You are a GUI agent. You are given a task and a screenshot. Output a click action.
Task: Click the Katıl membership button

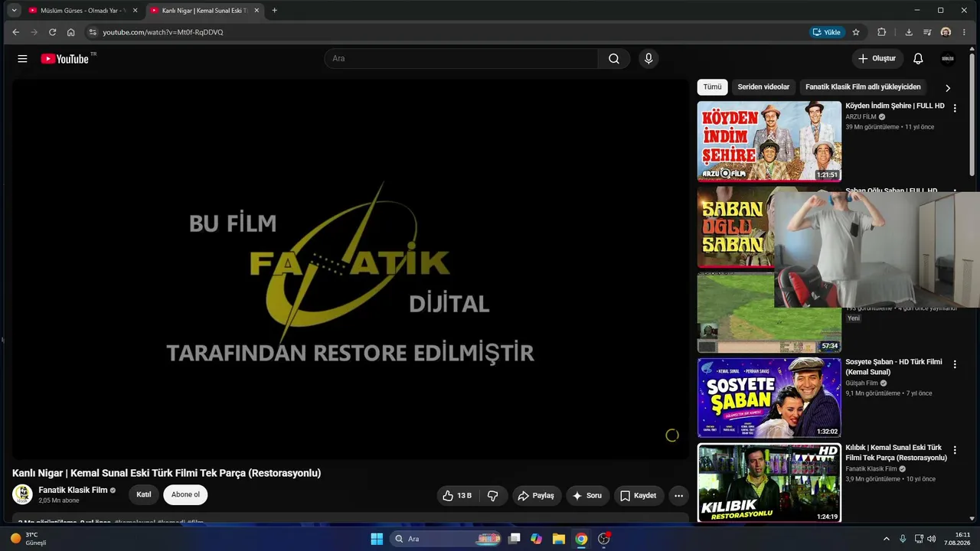pyautogui.click(x=144, y=494)
